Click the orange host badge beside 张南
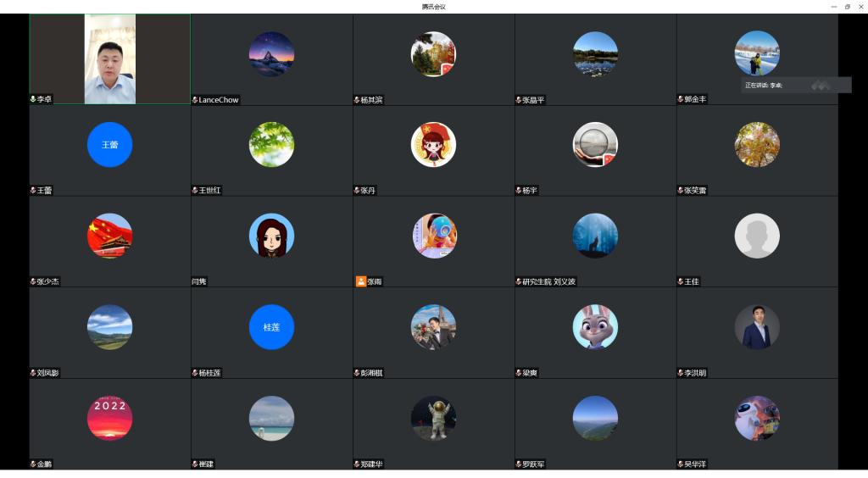 [x=361, y=281]
